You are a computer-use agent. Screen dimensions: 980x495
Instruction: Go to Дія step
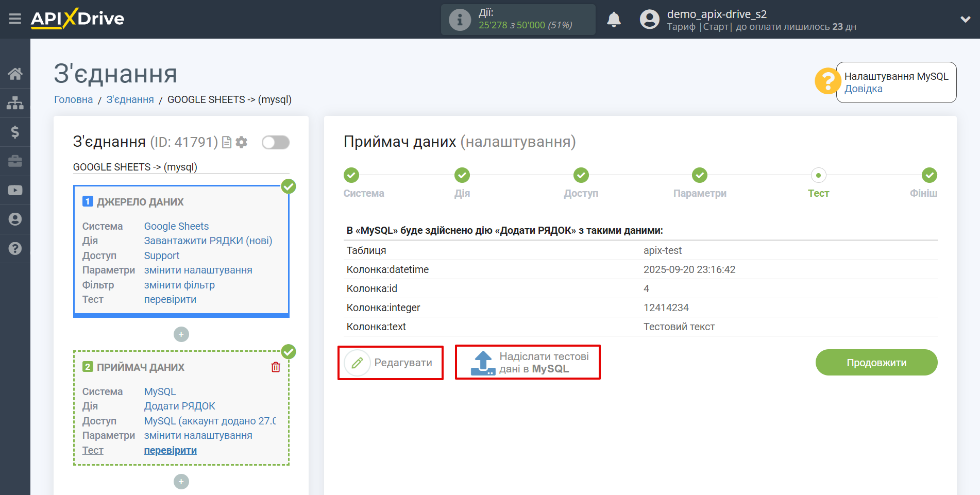[462, 175]
